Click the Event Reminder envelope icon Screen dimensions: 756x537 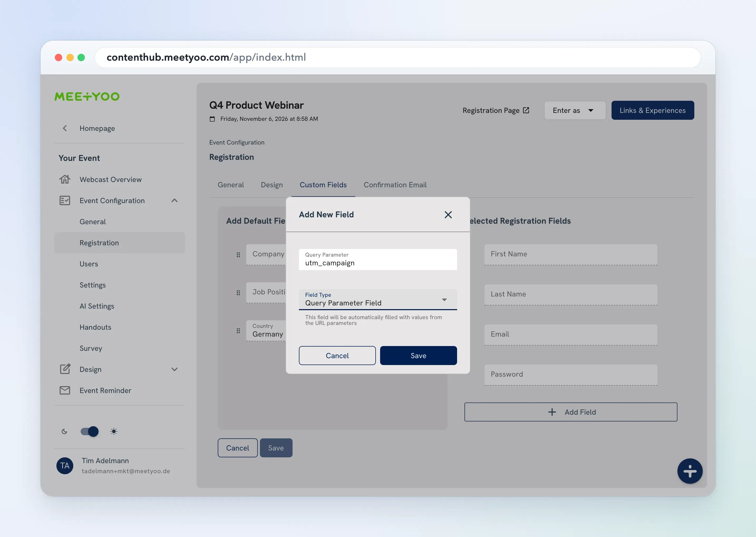point(65,390)
